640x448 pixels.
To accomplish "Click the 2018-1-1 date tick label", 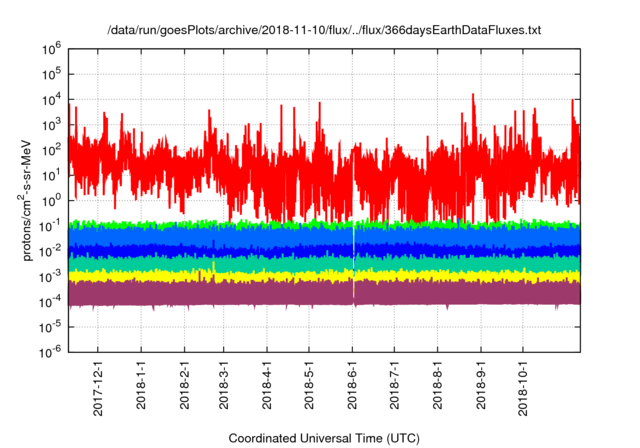I will [x=141, y=384].
